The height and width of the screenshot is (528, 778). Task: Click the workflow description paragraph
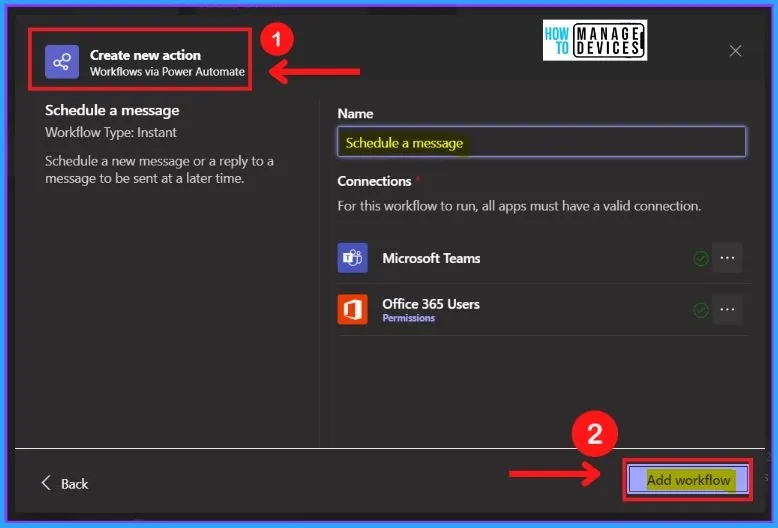click(159, 170)
